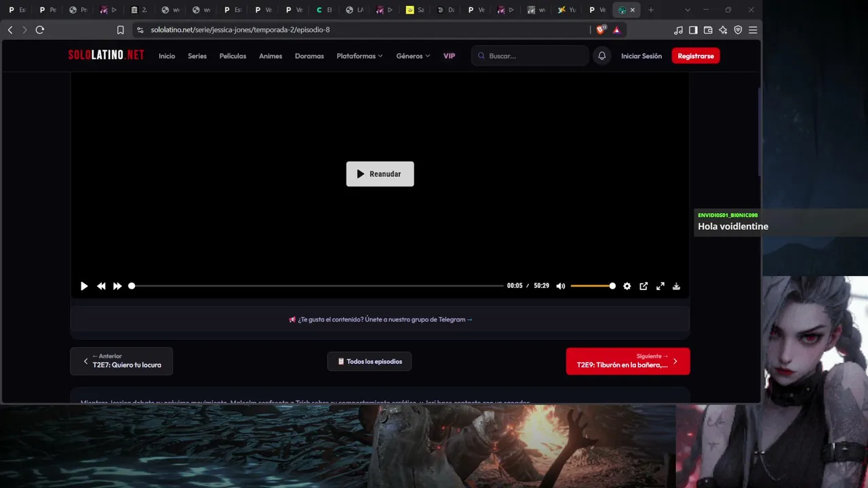868x488 pixels.
Task: Open the video player settings gear
Action: (627, 286)
